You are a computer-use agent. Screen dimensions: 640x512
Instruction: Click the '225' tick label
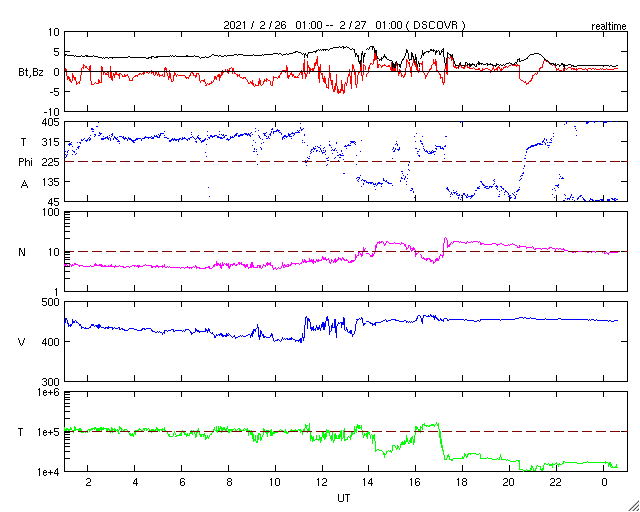coord(51,162)
